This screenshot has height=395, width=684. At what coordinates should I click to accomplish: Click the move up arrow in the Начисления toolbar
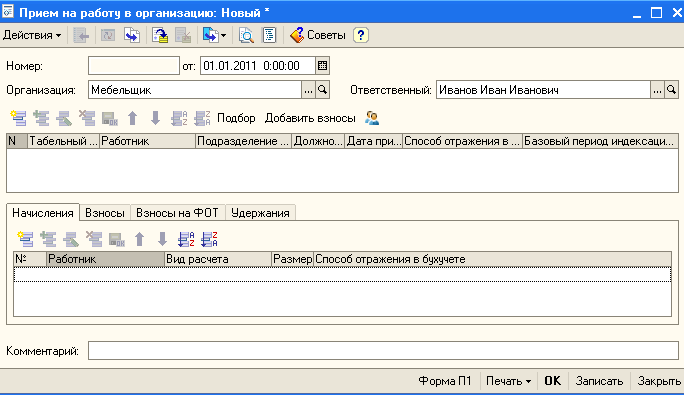[x=140, y=239]
